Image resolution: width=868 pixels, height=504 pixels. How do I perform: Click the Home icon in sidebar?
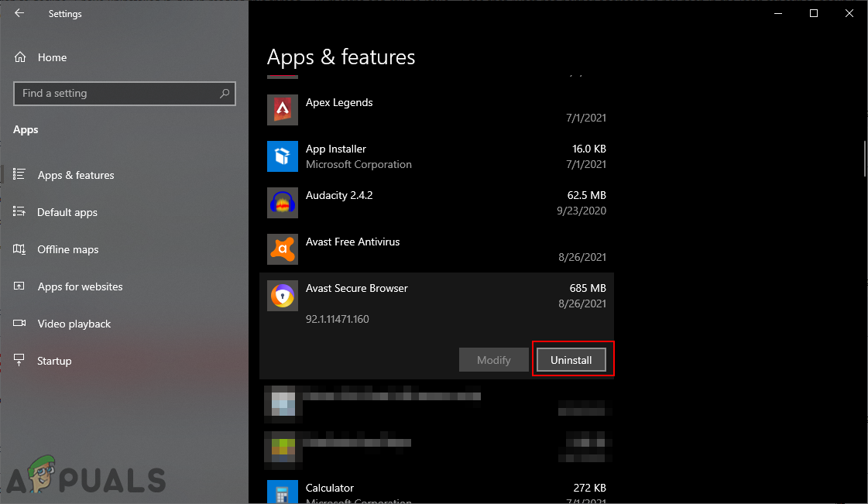click(x=20, y=57)
